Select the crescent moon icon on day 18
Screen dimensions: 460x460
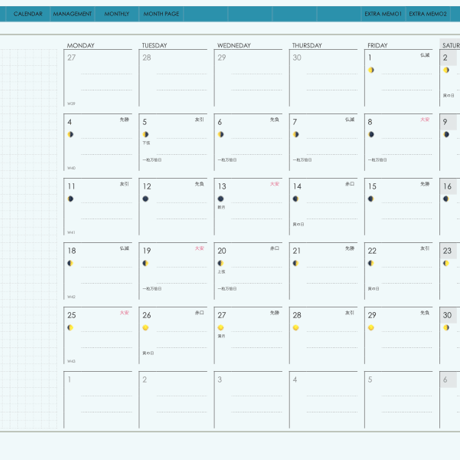71,263
